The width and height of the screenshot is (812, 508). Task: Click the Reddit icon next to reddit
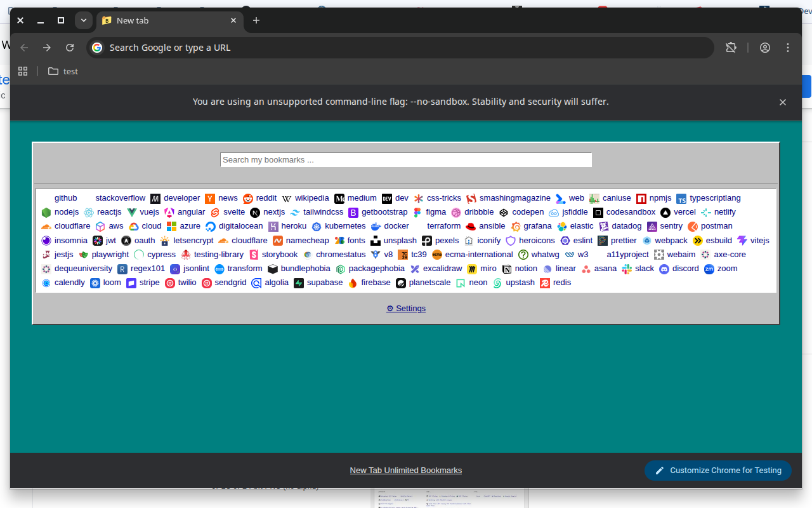click(248, 199)
